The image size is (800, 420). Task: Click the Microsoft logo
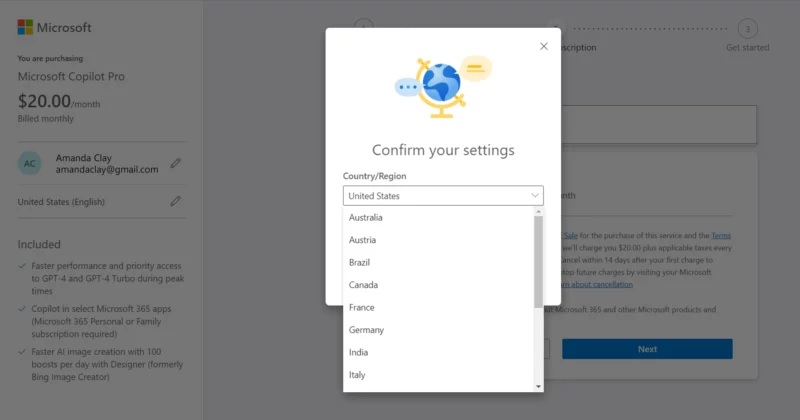click(54, 28)
